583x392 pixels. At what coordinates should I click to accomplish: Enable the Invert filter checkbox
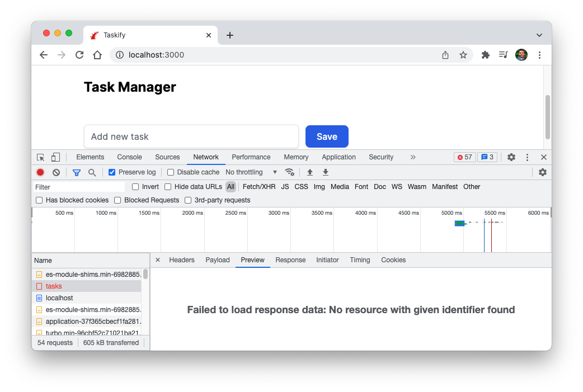pos(134,186)
